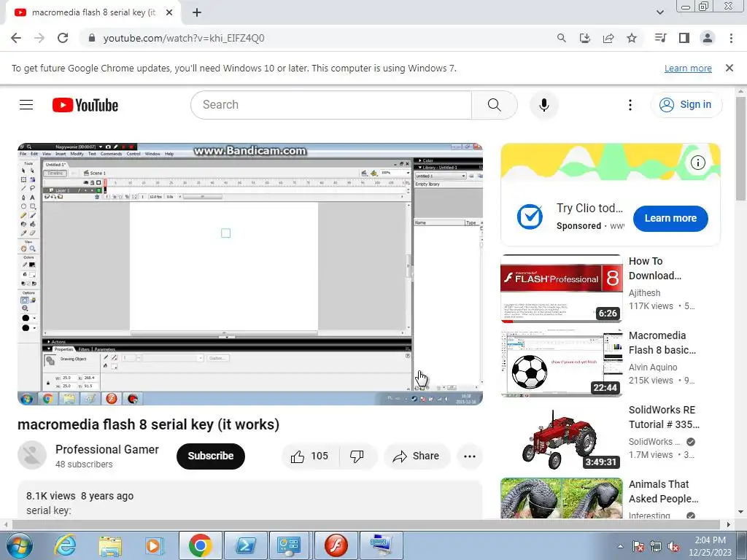Image resolution: width=747 pixels, height=560 pixels.
Task: Open the tab search dropdown arrow
Action: [x=659, y=12]
